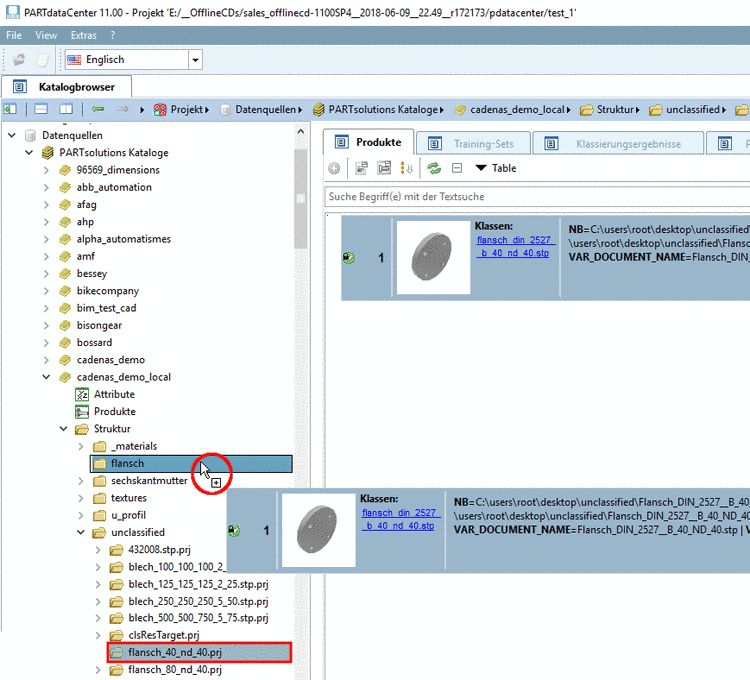Click the grey forward navigation arrow
This screenshot has width=750, height=680.
click(122, 110)
